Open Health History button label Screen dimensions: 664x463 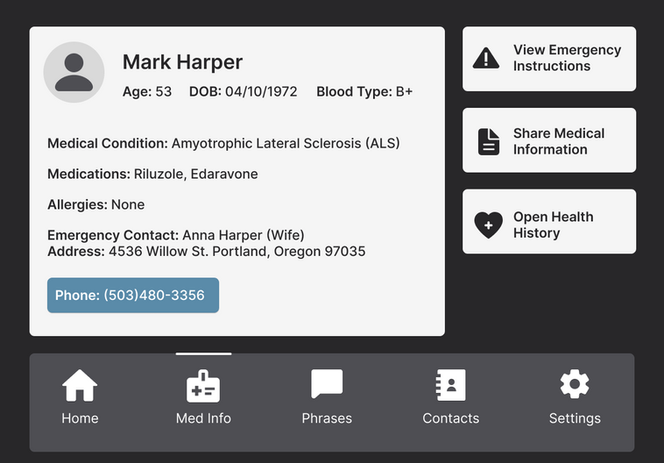tap(553, 225)
